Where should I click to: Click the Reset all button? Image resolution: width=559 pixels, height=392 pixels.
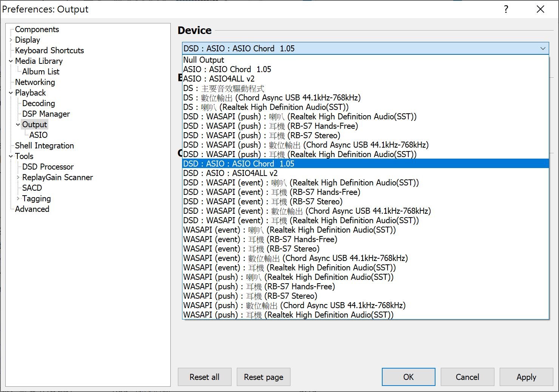click(204, 377)
